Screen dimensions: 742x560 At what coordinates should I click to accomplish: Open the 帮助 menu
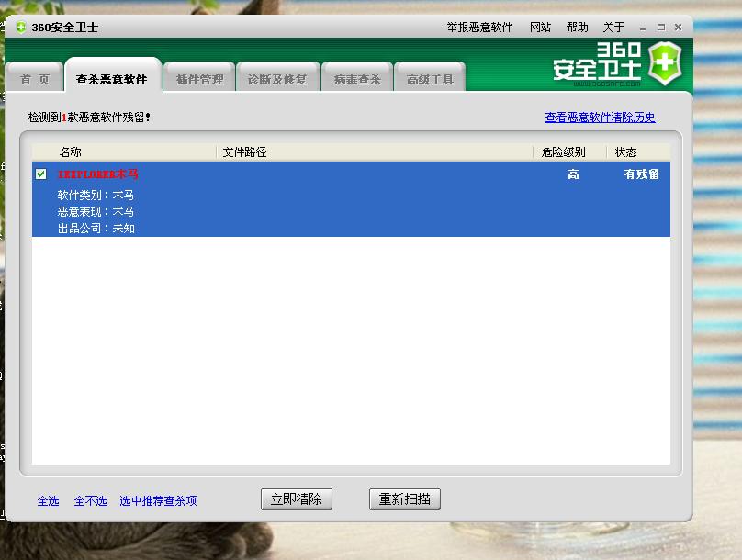(577, 28)
